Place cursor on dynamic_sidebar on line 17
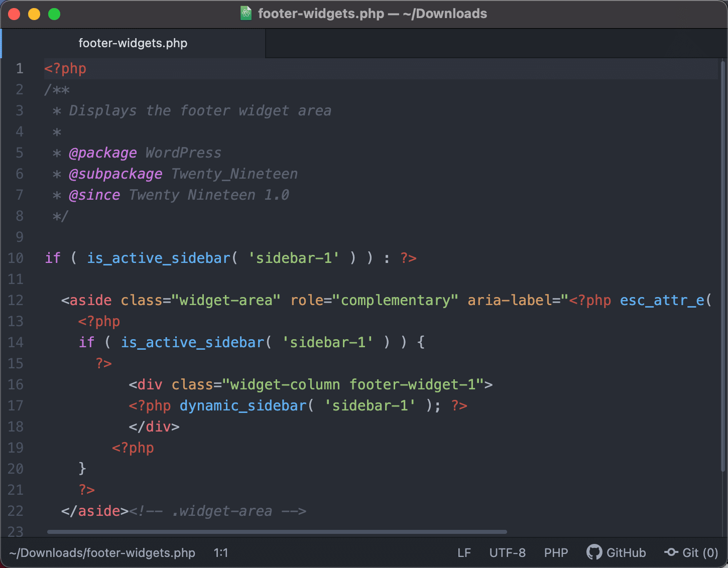Screen dimensions: 728x568 click(243, 405)
